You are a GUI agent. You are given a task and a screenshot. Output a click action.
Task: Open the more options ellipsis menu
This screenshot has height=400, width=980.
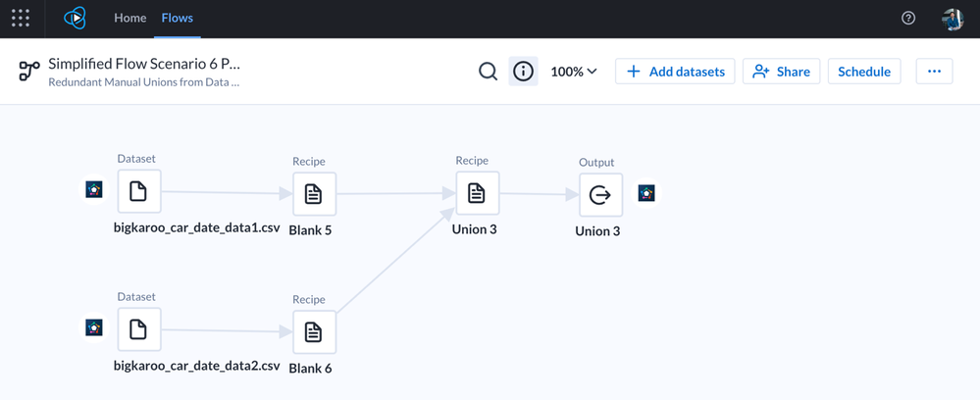(934, 72)
